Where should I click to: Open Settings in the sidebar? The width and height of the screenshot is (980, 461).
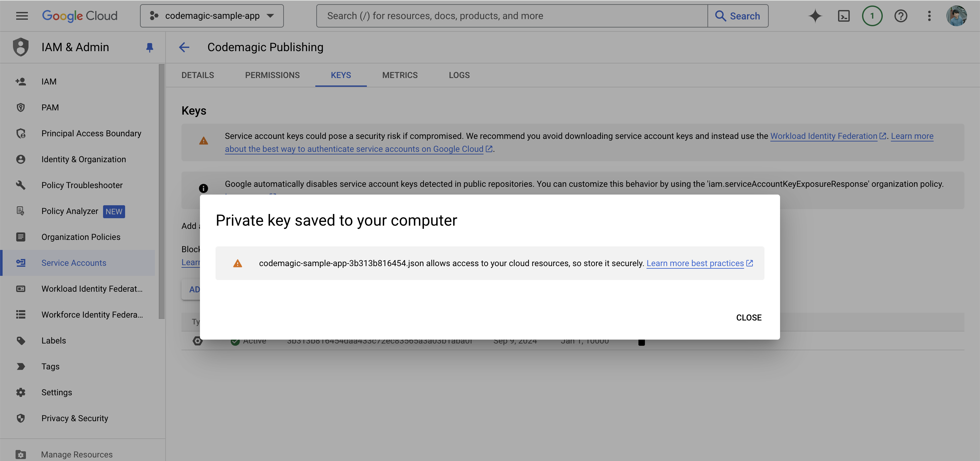78,392
